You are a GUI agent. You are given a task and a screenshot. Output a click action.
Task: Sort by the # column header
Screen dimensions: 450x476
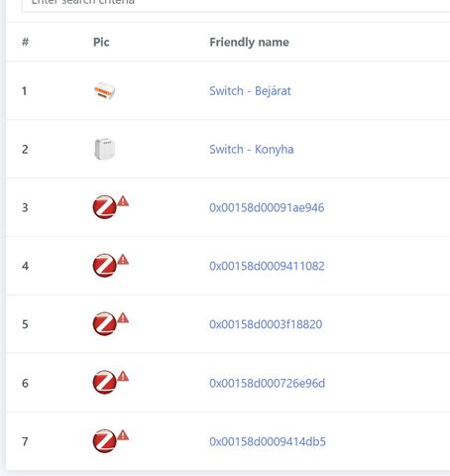[x=25, y=42]
